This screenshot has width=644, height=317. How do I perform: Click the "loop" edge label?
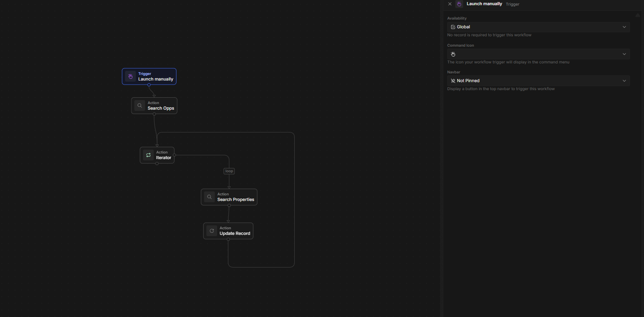click(x=229, y=171)
